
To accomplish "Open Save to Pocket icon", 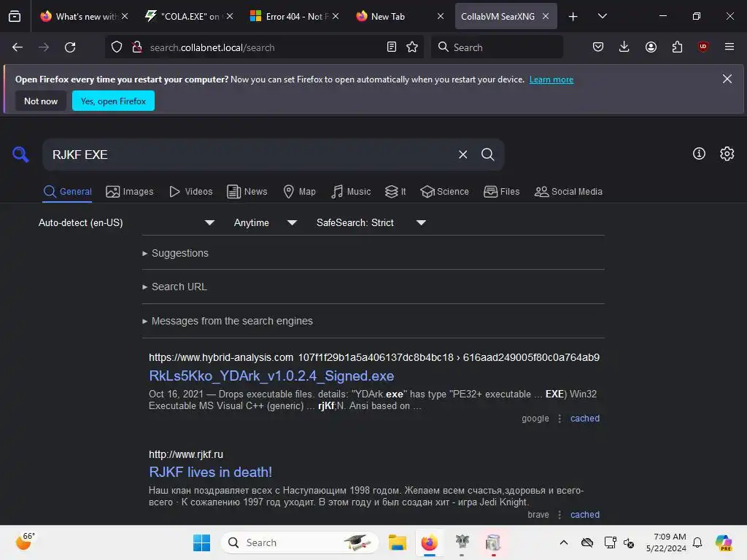I will [x=598, y=47].
